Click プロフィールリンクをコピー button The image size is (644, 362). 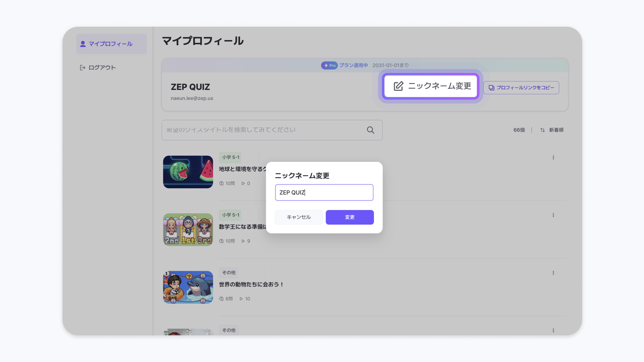click(x=521, y=88)
